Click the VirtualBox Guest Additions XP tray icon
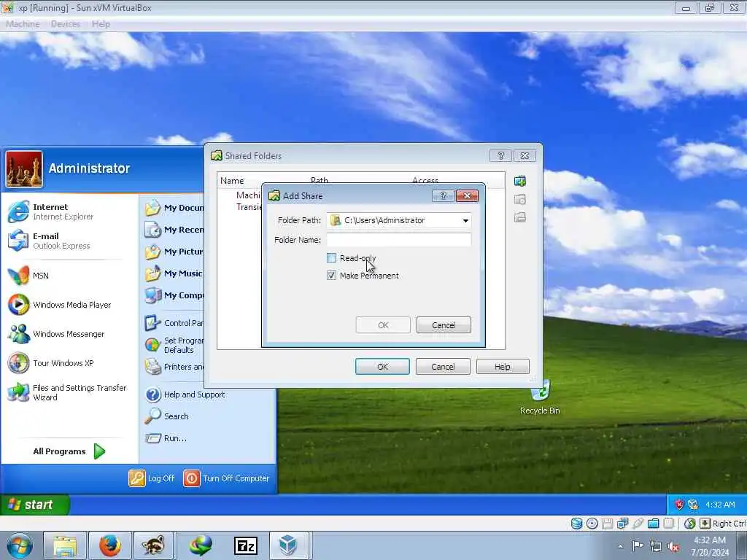This screenshot has width=747, height=560. (x=693, y=505)
